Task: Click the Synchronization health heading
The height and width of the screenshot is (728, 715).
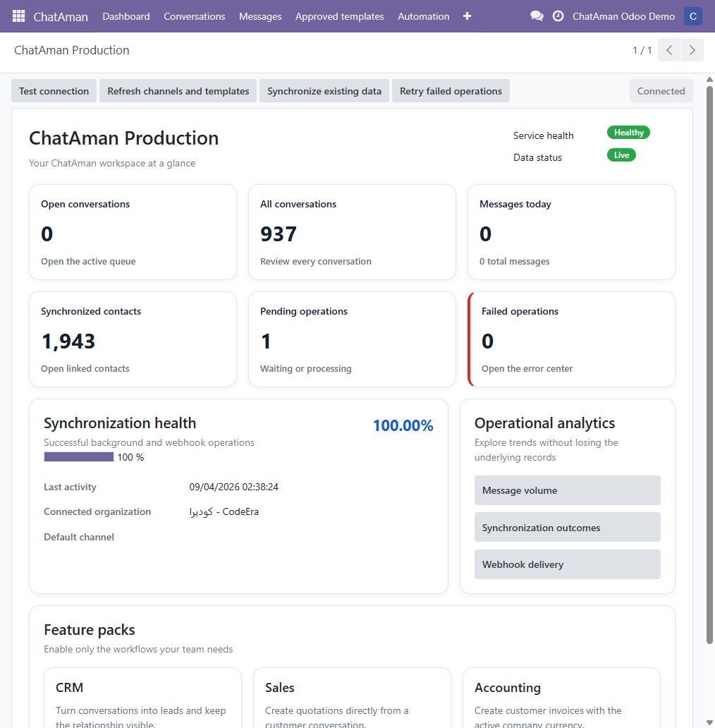Action: pos(120,423)
